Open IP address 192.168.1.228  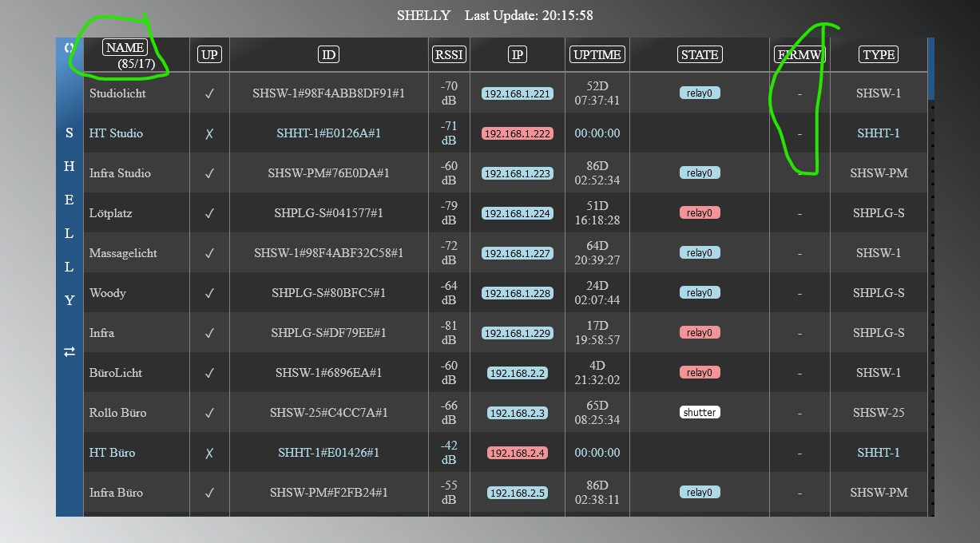point(518,293)
